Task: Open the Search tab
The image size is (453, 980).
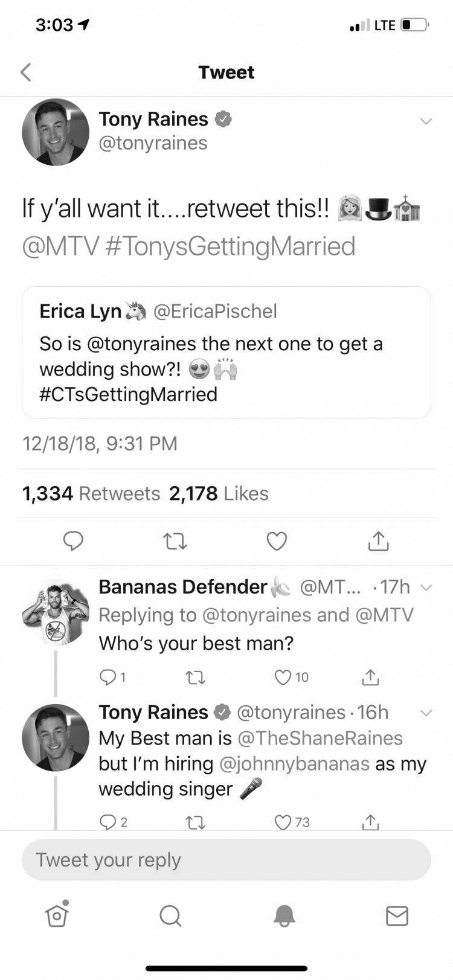Action: (x=170, y=915)
